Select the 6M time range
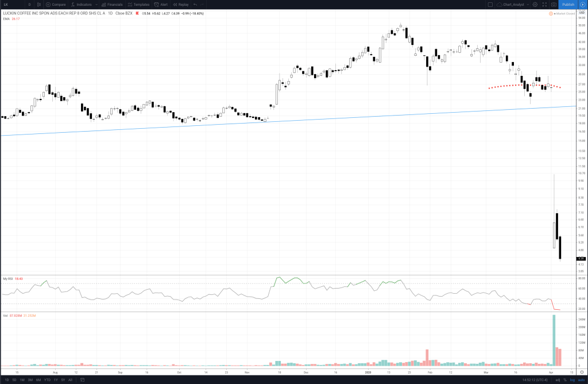Viewport: 588px width, 384px height. click(x=38, y=380)
